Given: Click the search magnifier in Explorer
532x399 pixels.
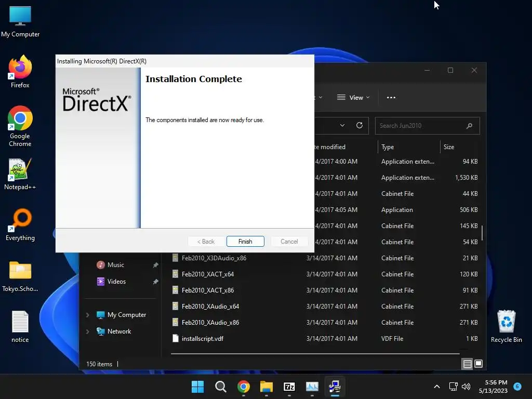Looking at the screenshot, I should tap(469, 126).
